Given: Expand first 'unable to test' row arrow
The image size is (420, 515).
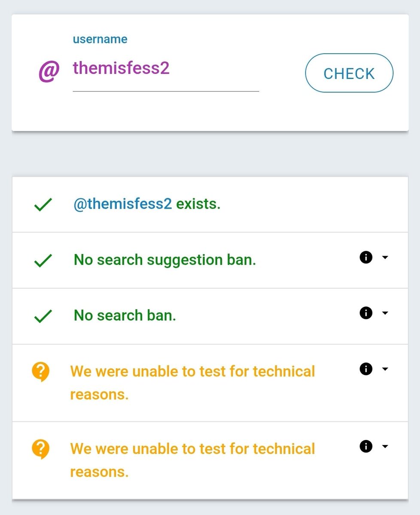Looking at the screenshot, I should 385,369.
